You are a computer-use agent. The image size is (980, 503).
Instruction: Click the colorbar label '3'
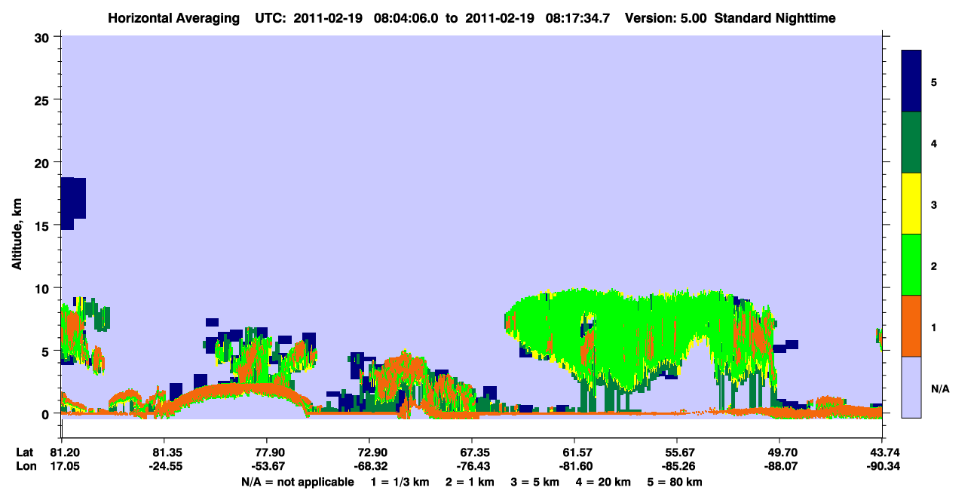[934, 204]
